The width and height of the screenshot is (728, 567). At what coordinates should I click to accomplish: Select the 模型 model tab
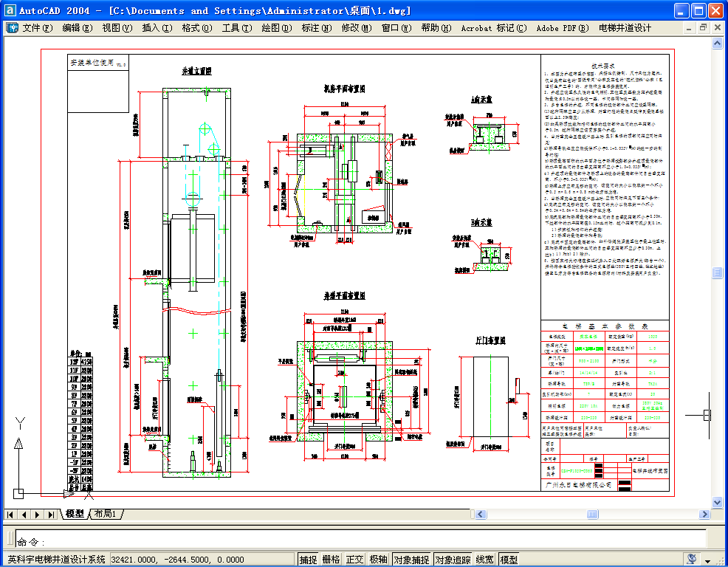(x=75, y=514)
